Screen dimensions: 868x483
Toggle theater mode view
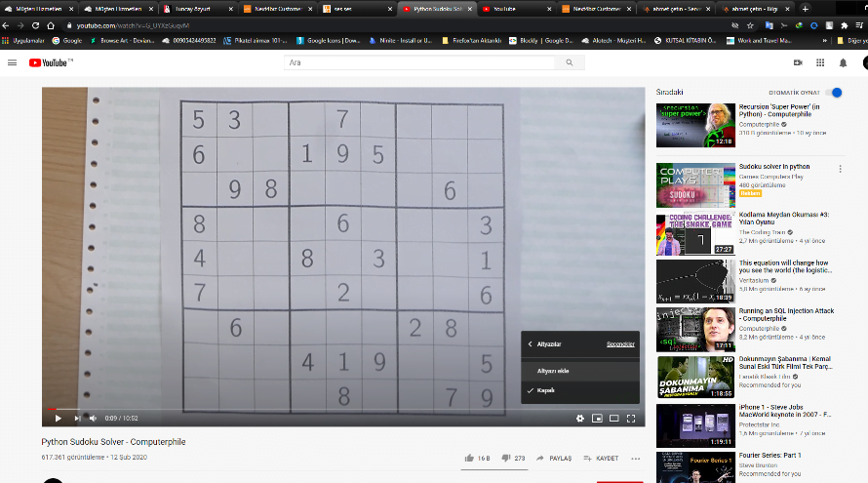(x=614, y=418)
